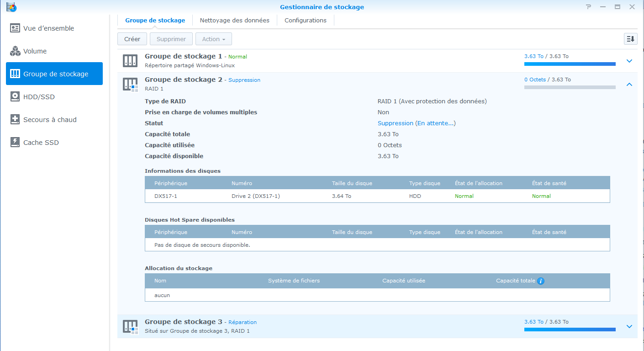This screenshot has width=644, height=351.
Task: Click the Vue d'ensemble sidebar icon
Action: (15, 28)
